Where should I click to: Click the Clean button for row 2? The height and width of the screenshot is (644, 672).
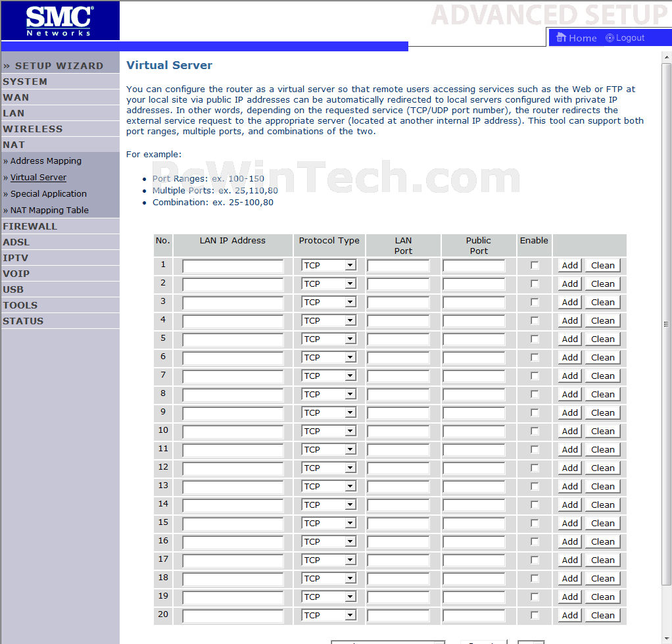(602, 284)
